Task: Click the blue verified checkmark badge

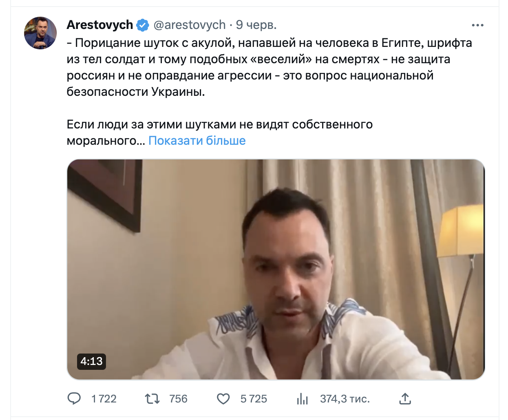Action: (142, 25)
